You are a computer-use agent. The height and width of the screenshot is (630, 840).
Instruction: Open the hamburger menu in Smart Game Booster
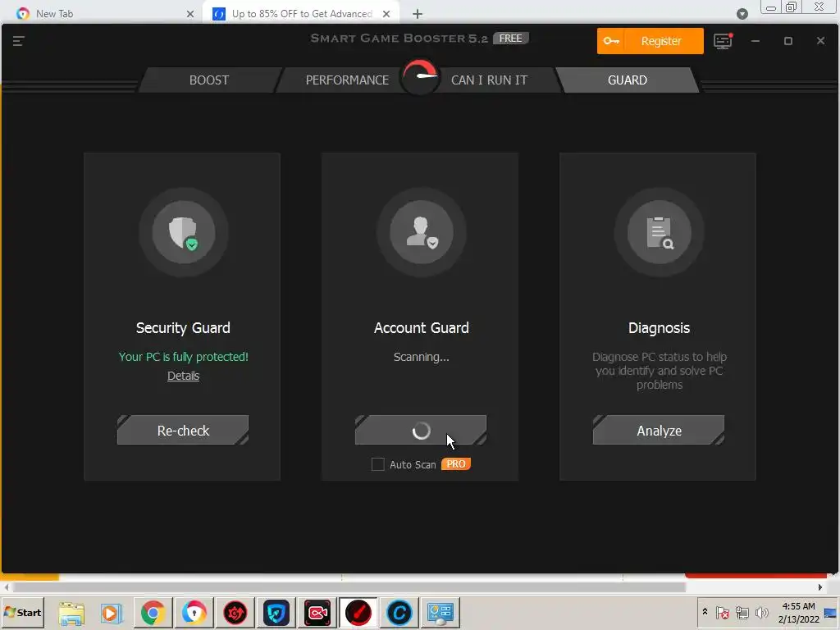click(x=18, y=41)
